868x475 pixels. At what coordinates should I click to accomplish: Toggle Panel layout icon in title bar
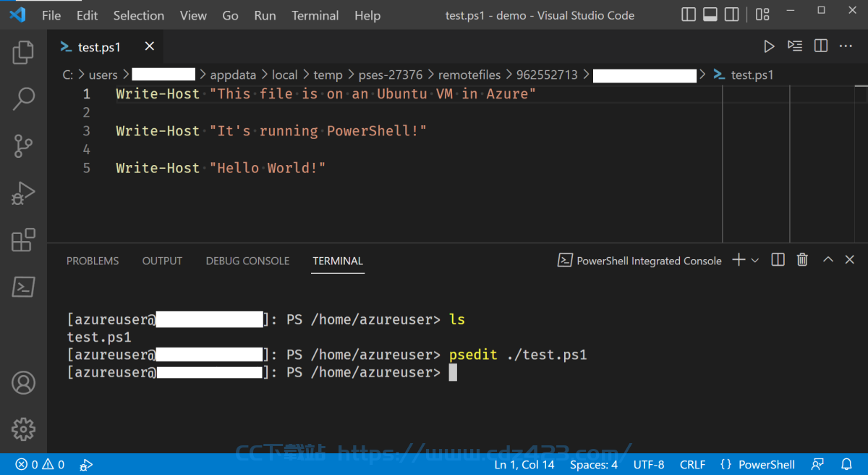pyautogui.click(x=710, y=14)
